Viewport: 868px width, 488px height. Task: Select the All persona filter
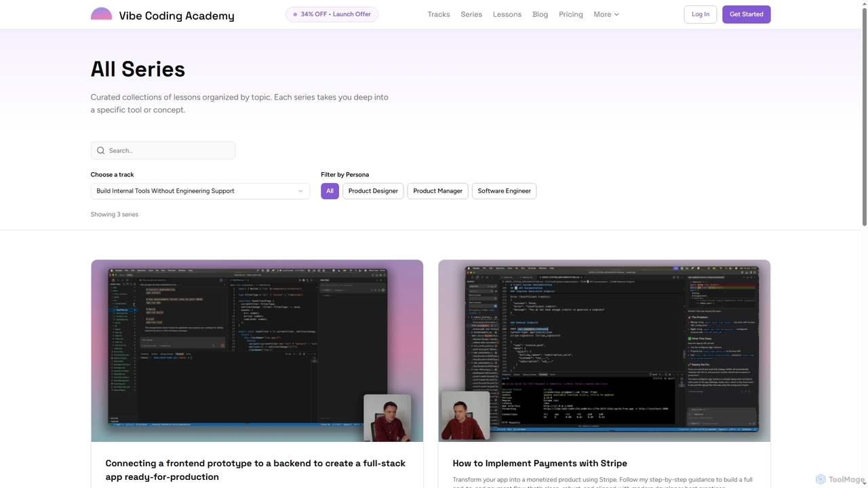tap(330, 191)
